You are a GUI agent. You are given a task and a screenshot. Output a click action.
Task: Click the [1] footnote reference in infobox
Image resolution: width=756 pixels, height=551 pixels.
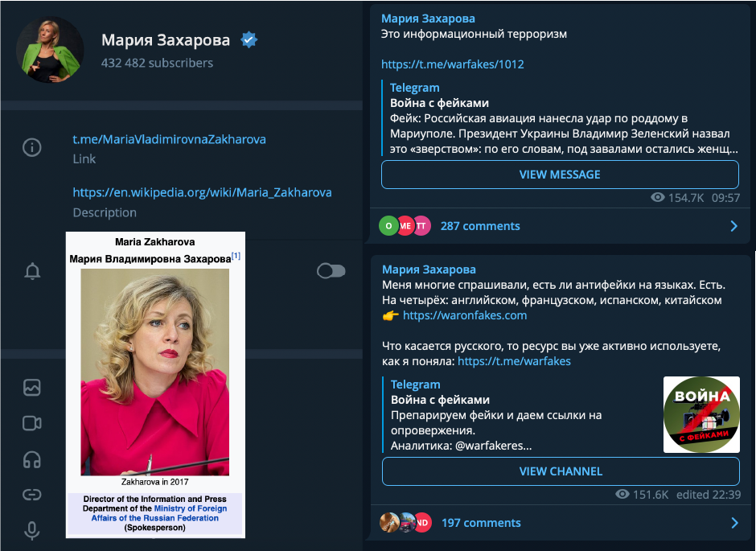(236, 256)
